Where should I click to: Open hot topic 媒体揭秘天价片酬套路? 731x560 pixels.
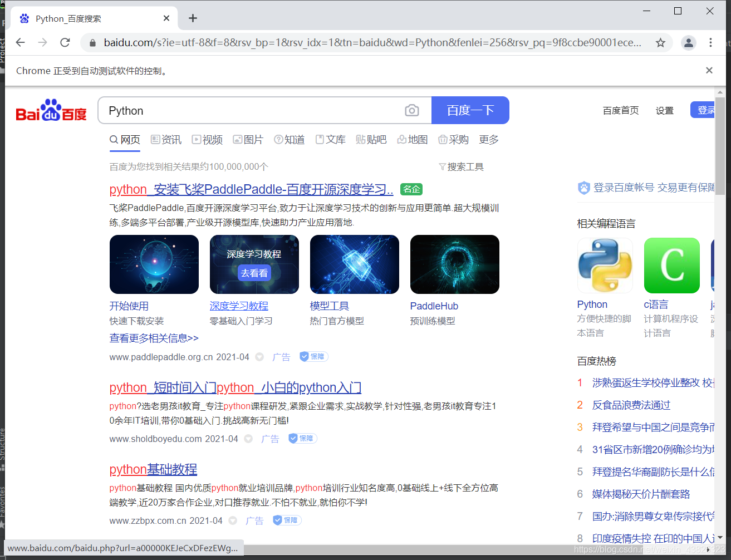tap(641, 494)
